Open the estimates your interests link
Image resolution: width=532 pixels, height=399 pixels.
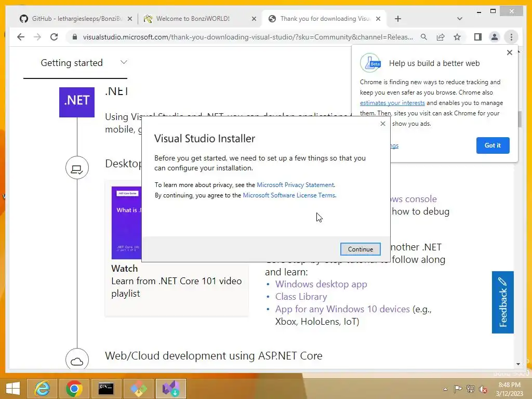pyautogui.click(x=392, y=103)
